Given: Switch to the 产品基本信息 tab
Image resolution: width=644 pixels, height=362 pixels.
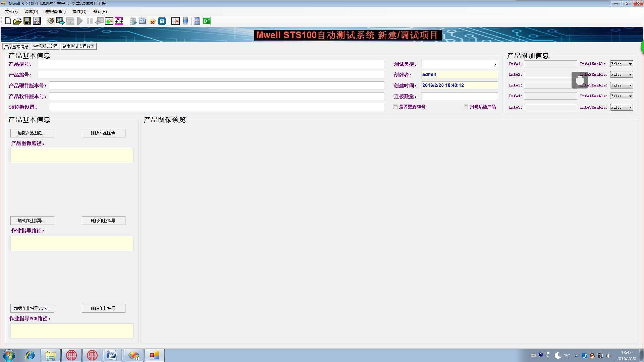Looking at the screenshot, I should [16, 47].
